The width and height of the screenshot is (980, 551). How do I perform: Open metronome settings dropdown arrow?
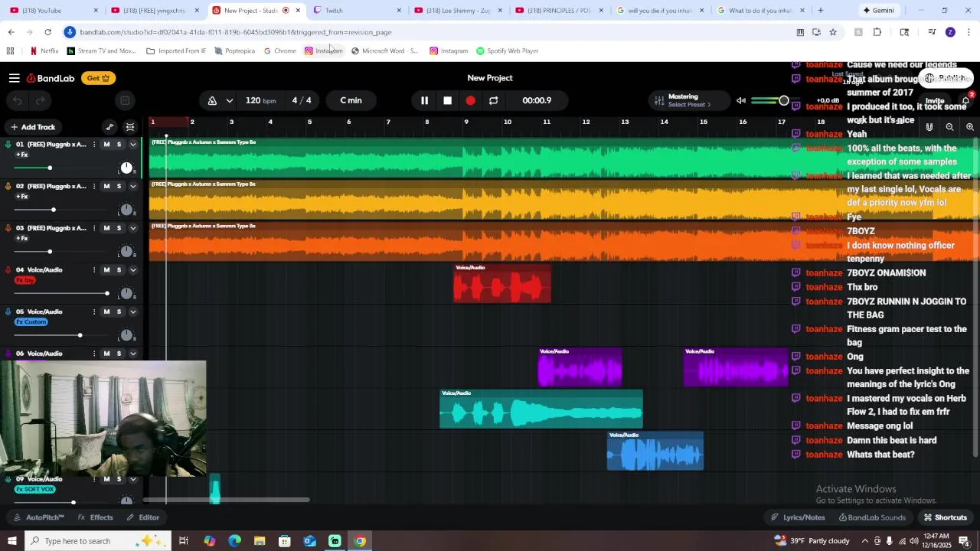pyautogui.click(x=229, y=100)
